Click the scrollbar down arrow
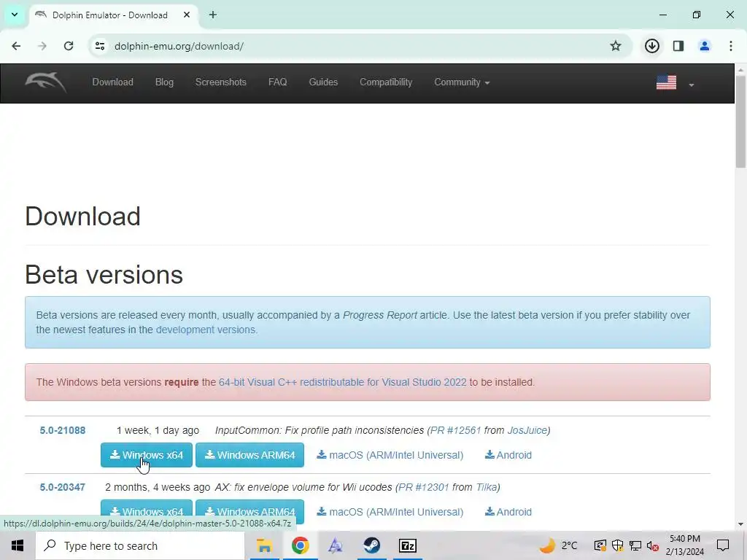Image resolution: width=747 pixels, height=560 pixels. tap(740, 524)
